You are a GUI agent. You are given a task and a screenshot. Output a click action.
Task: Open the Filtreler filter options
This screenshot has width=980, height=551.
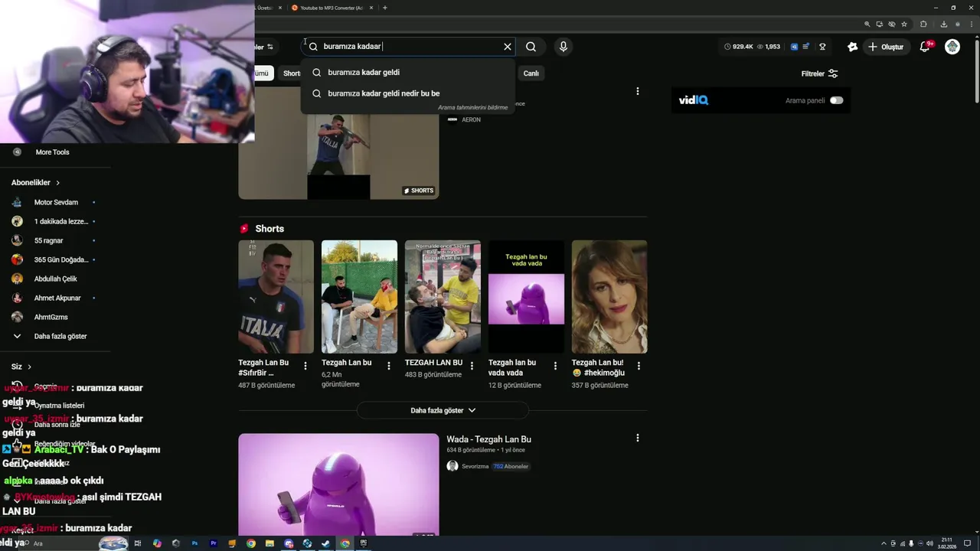[x=819, y=73]
